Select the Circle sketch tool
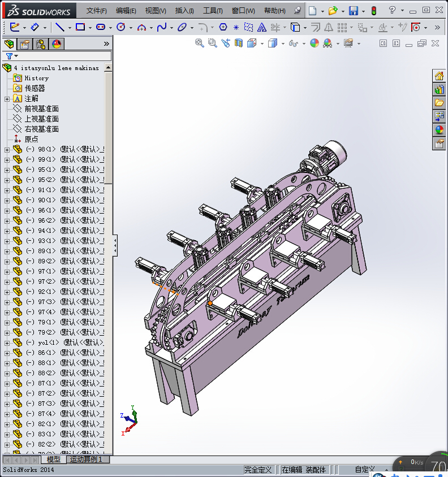This screenshot has height=477, width=448. click(x=120, y=27)
